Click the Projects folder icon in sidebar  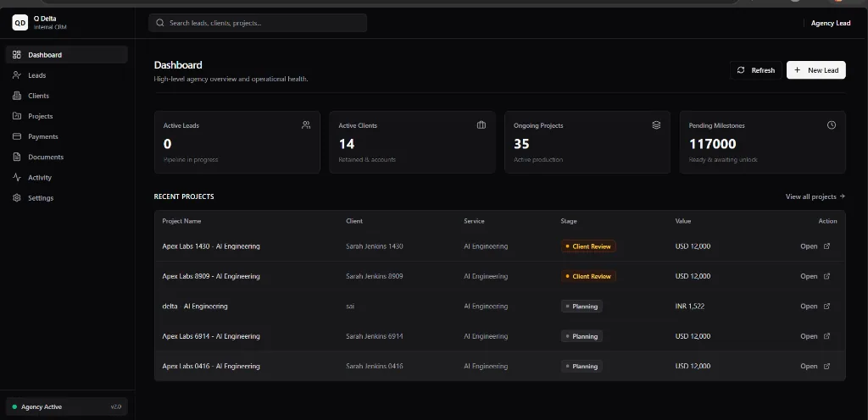coord(17,116)
